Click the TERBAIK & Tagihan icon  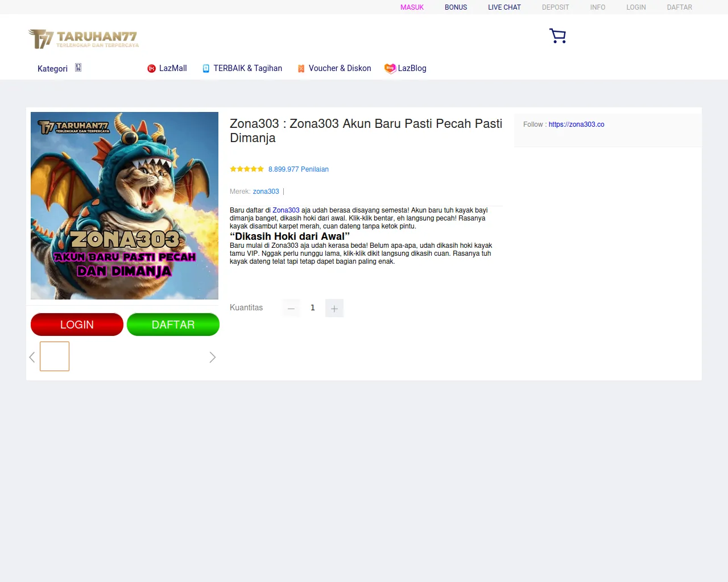click(x=206, y=69)
